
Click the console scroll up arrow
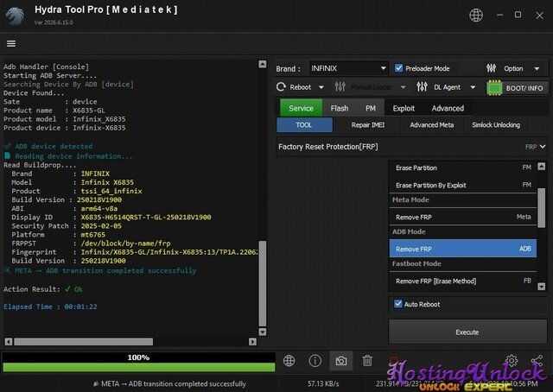click(263, 64)
